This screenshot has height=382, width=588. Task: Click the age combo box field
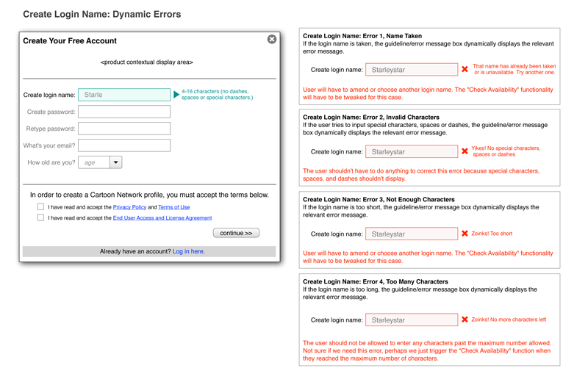pos(100,162)
